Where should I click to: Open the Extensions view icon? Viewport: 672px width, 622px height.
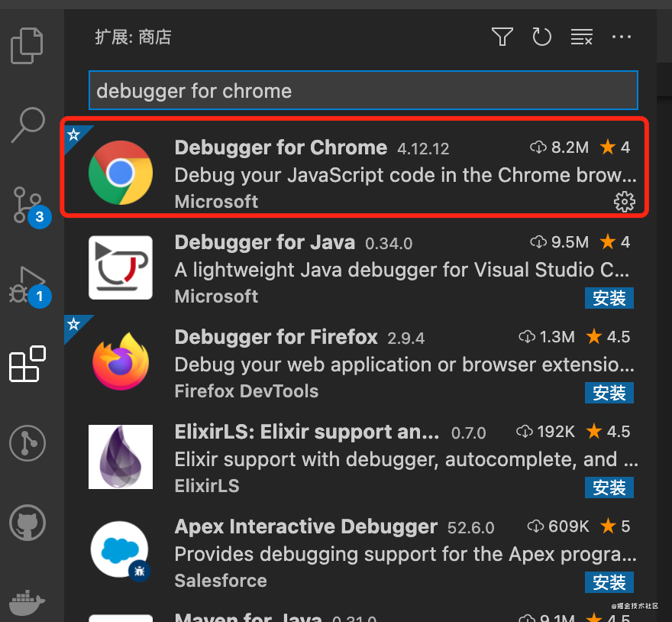pos(27,364)
